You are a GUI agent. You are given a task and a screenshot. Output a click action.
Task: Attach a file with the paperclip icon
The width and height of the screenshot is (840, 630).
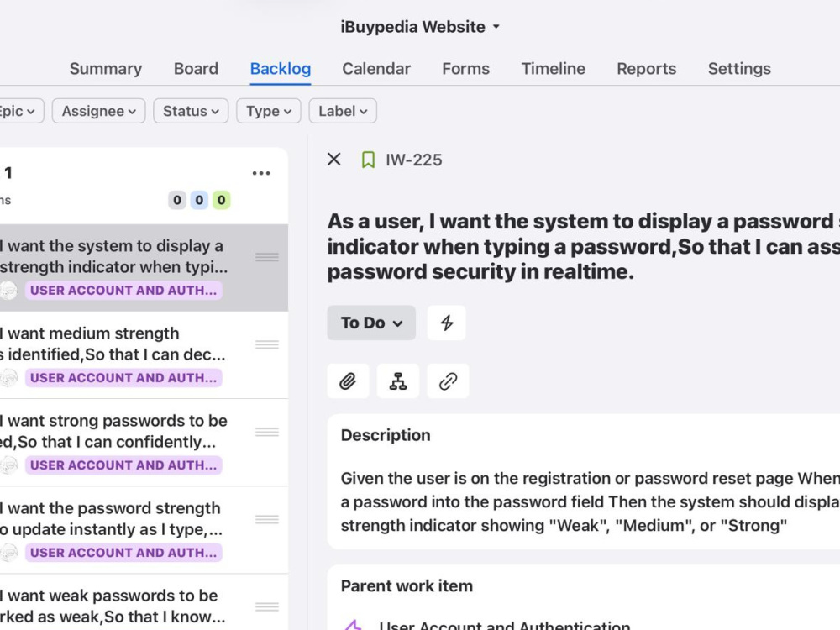coord(348,381)
